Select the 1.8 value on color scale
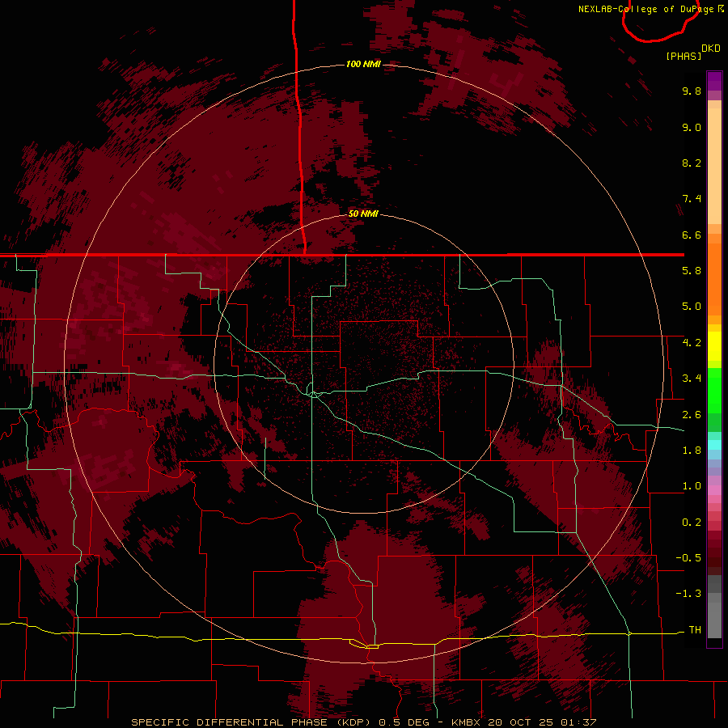The width and height of the screenshot is (728, 728). tap(692, 451)
